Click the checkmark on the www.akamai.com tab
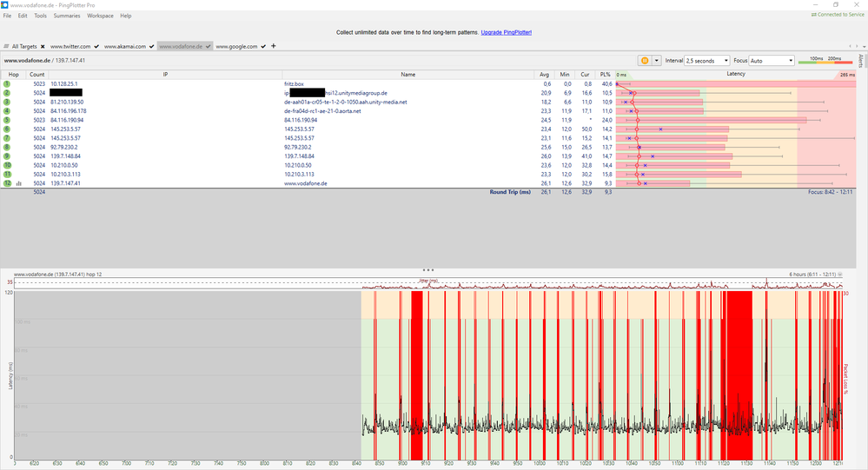Viewport: 868px width, 470px height. pos(152,47)
